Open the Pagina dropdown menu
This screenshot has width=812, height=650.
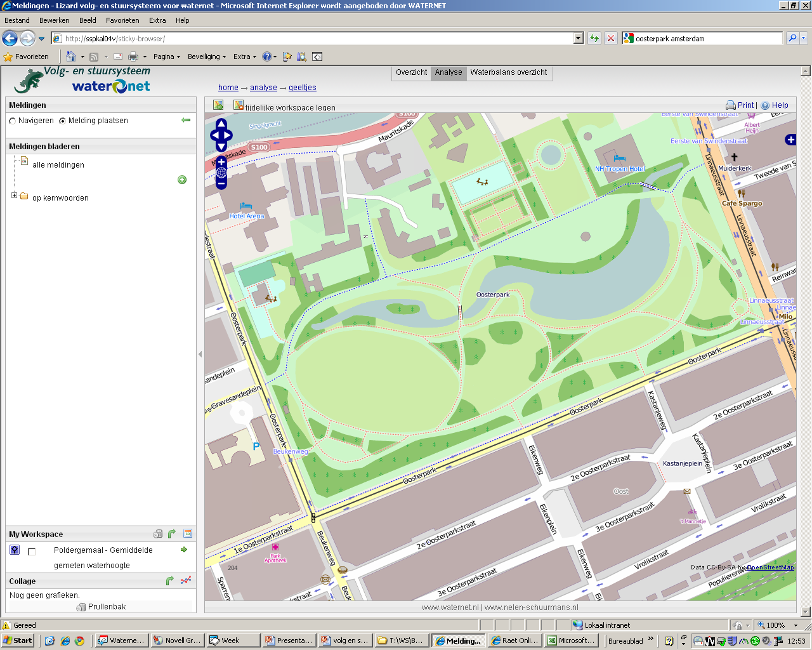(167, 56)
